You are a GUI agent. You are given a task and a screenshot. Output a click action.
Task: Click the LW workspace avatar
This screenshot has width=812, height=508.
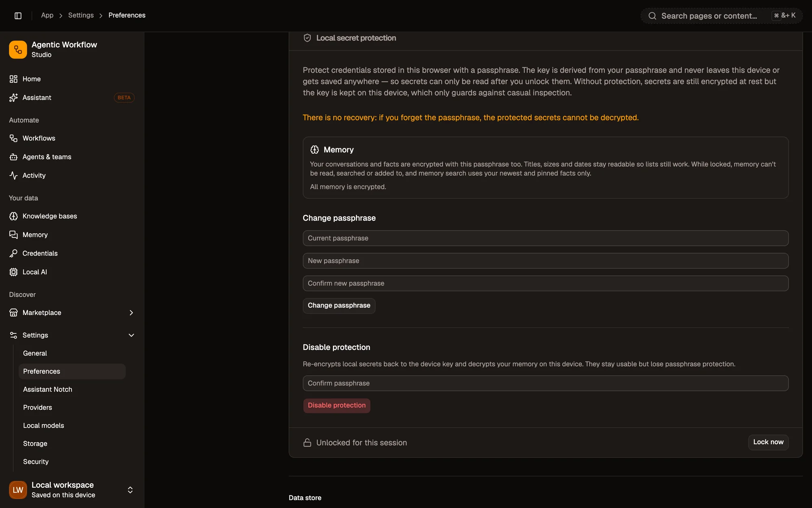pyautogui.click(x=18, y=490)
